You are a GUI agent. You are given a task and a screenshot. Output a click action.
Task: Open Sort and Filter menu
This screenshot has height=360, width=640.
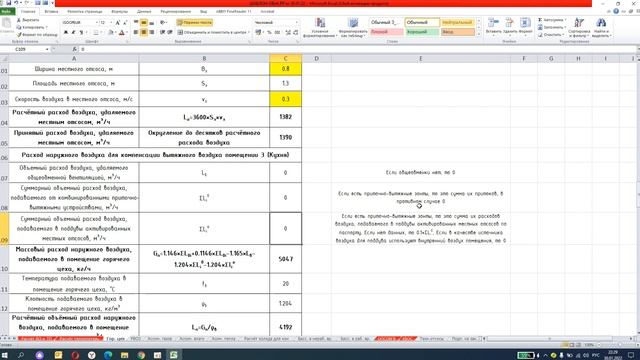click(x=579, y=27)
